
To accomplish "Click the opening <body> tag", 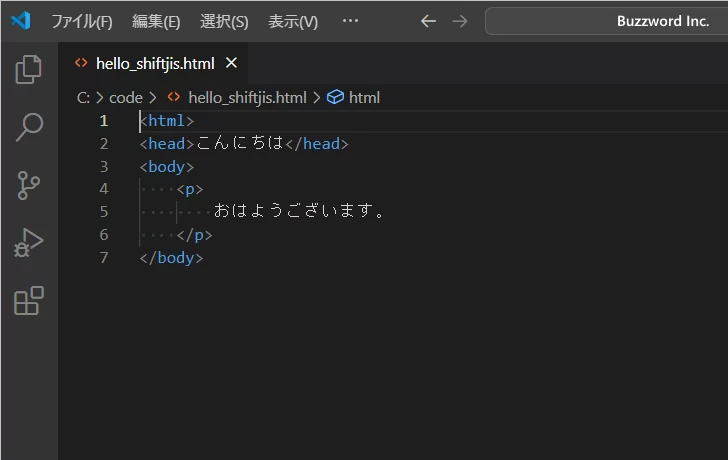I will point(167,167).
